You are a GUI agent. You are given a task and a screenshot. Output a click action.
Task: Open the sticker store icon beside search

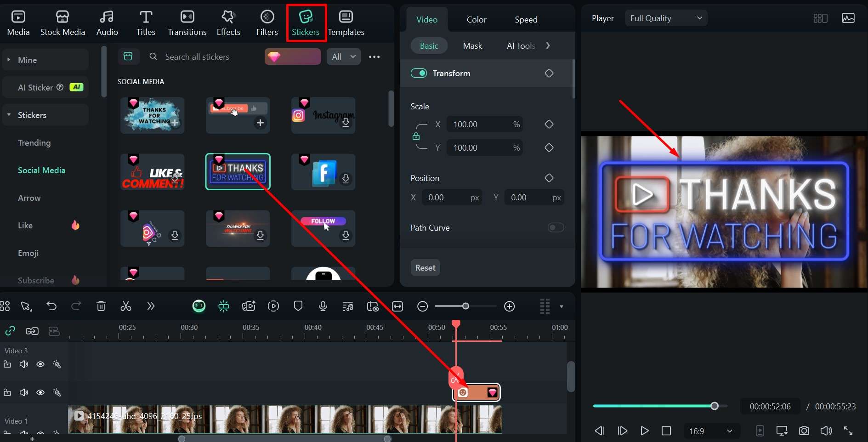(x=128, y=57)
